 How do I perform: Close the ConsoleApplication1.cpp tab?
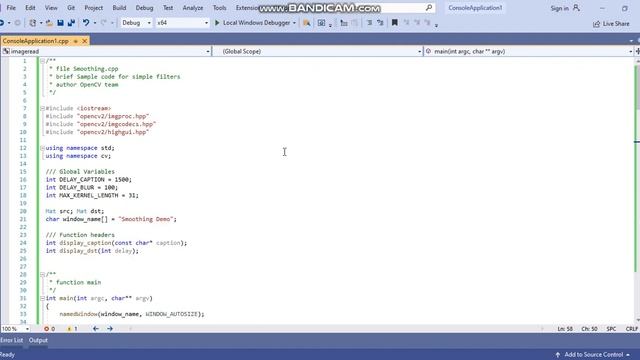click(85, 41)
